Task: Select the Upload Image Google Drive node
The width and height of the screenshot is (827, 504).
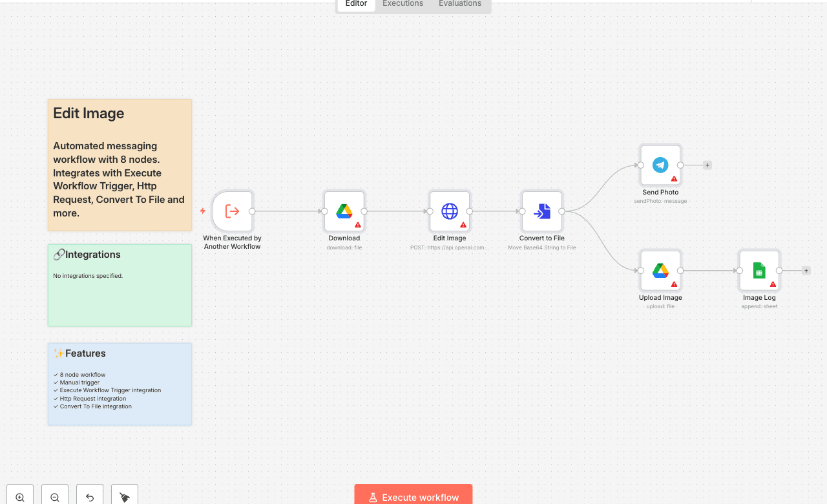Action: [x=660, y=271]
